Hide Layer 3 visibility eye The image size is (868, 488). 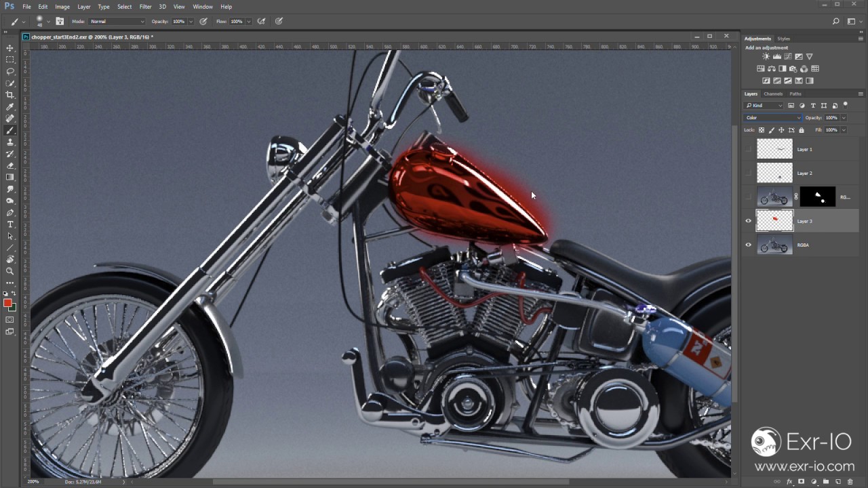749,221
